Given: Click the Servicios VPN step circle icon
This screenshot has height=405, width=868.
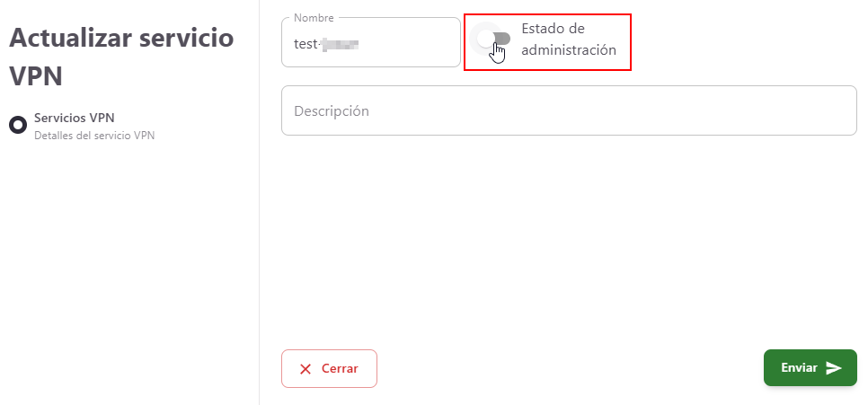Looking at the screenshot, I should click(17, 125).
